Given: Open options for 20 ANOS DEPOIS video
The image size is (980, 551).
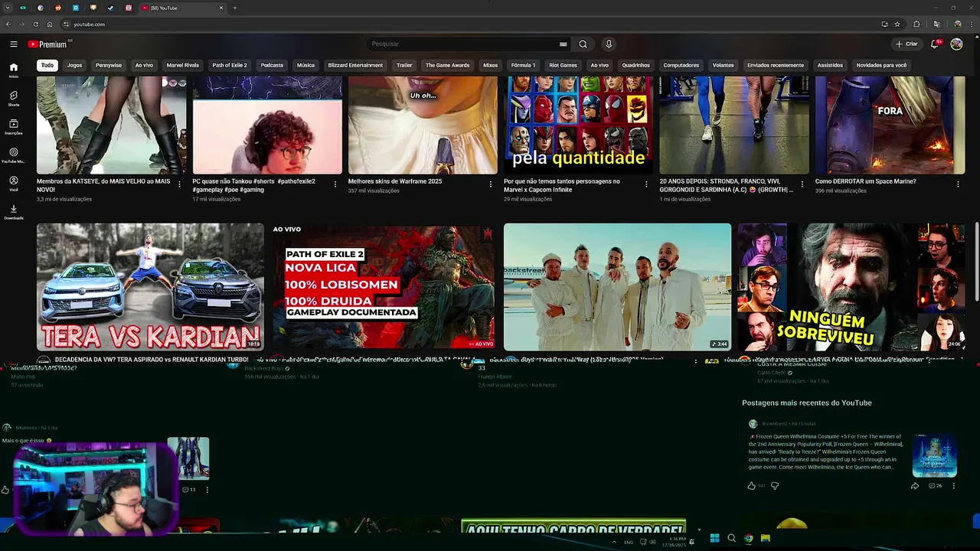Looking at the screenshot, I should (x=802, y=184).
